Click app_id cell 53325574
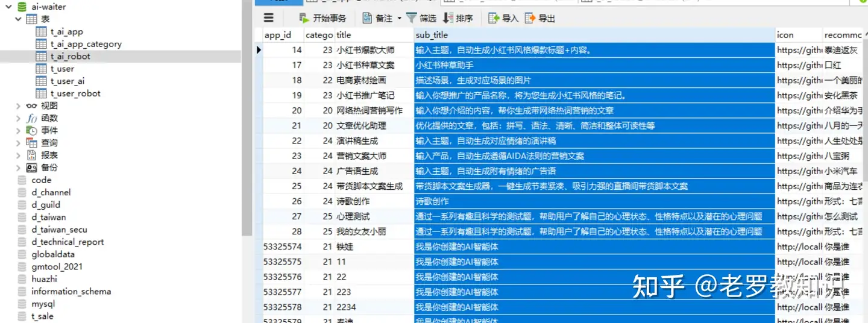This screenshot has width=868, height=323. [283, 246]
